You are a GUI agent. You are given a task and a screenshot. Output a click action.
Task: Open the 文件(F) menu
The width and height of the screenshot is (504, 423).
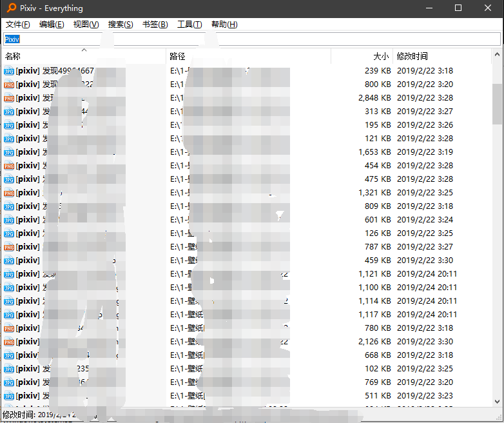18,25
